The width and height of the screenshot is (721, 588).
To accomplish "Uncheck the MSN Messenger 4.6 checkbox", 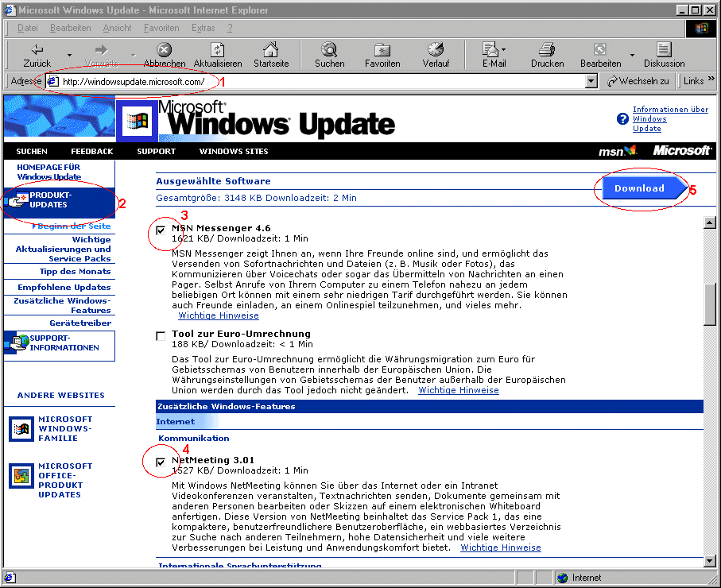I will pos(161,230).
